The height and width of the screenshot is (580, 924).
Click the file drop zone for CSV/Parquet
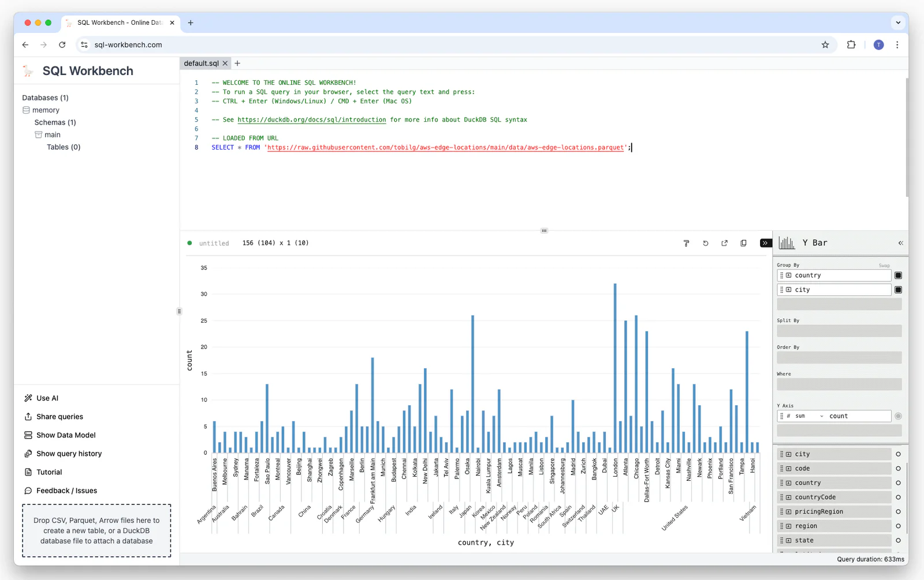pos(96,530)
